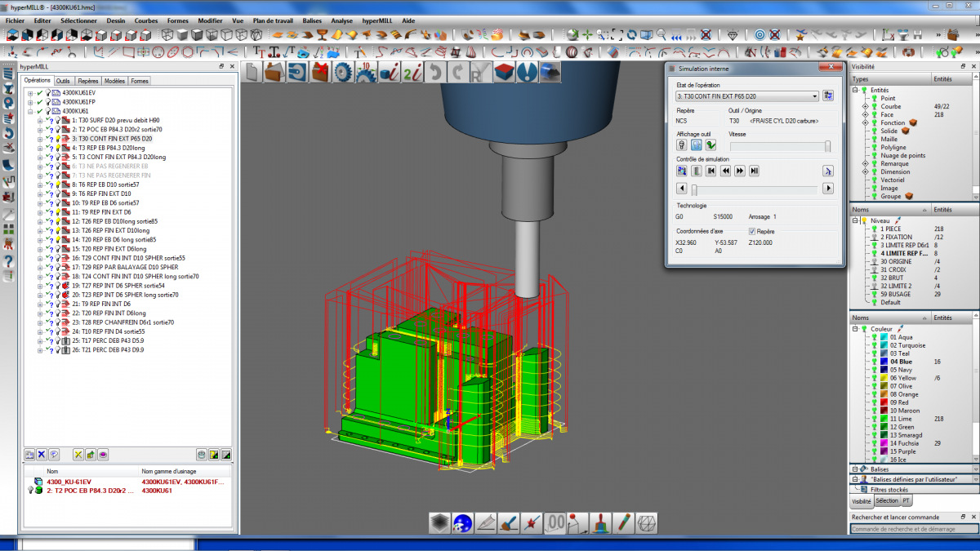Open the Courbes menu

coord(146,20)
